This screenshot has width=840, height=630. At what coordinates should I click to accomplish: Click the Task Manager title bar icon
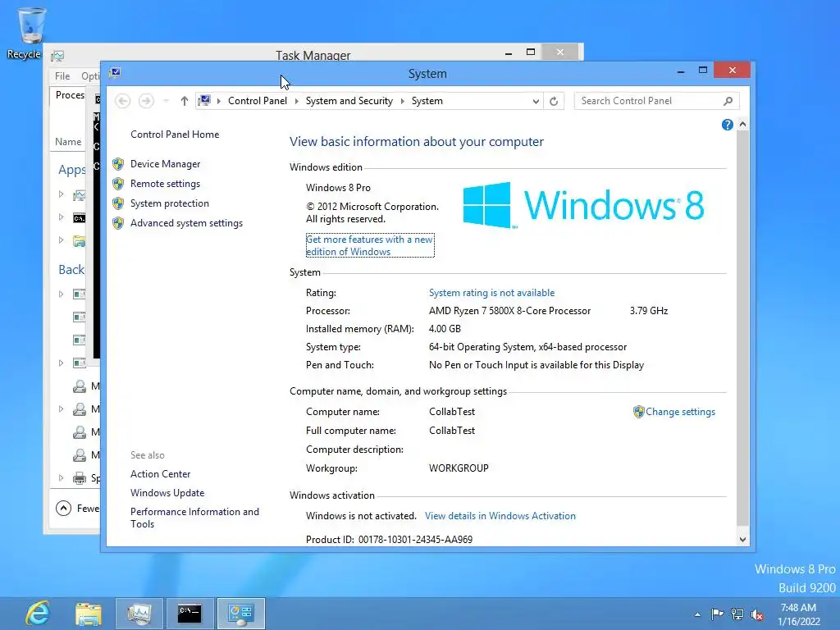[57, 56]
